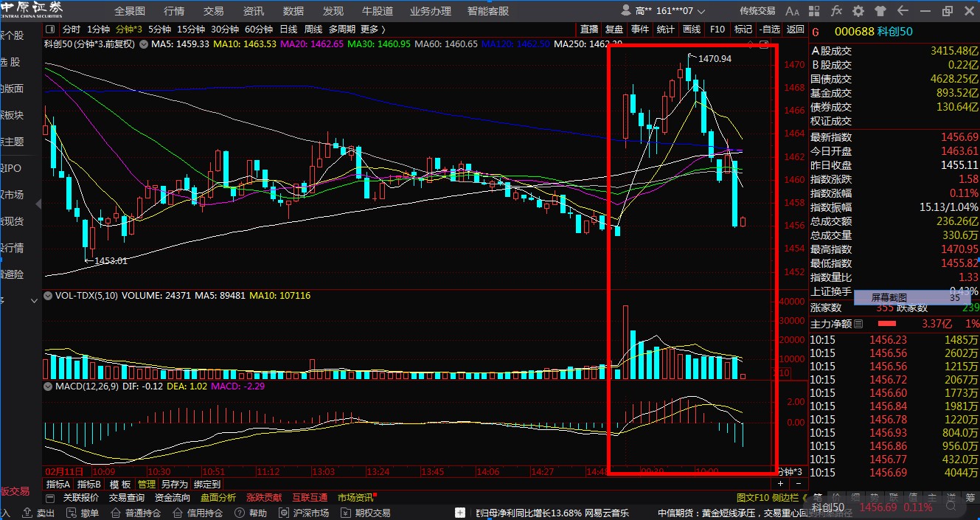980x520 pixels.
Task: Switch to 日线 daily chart tab
Action: click(288, 30)
